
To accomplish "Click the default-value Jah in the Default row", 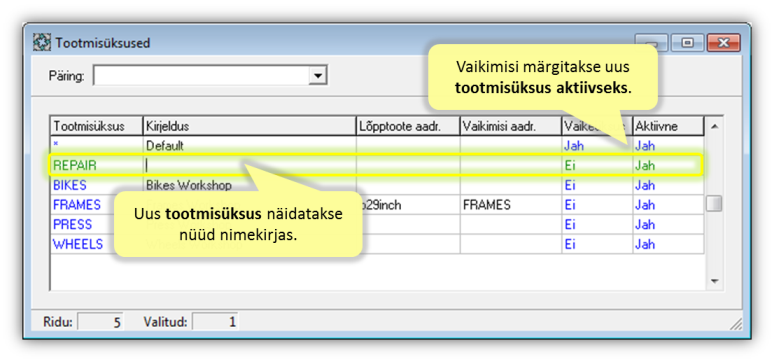I will click(597, 146).
